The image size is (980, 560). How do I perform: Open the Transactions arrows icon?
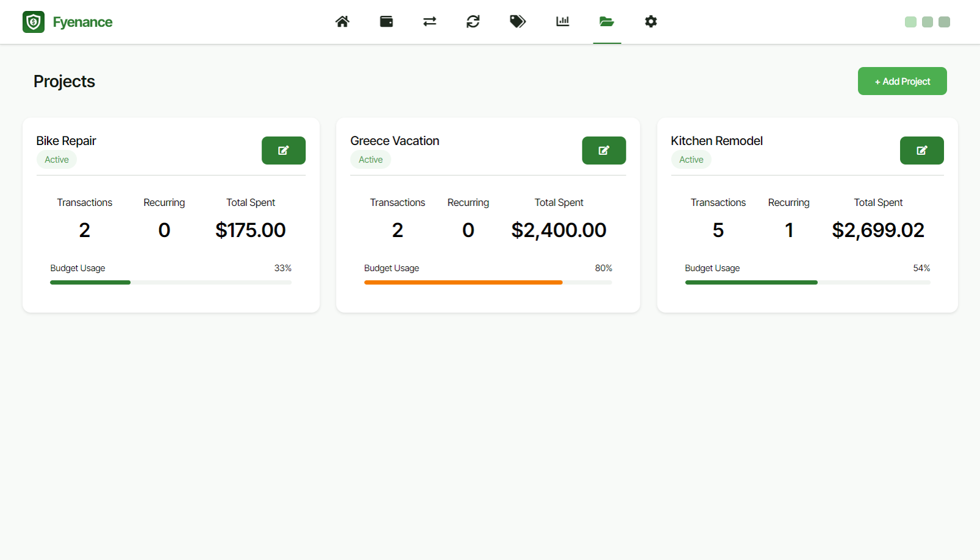(429, 21)
